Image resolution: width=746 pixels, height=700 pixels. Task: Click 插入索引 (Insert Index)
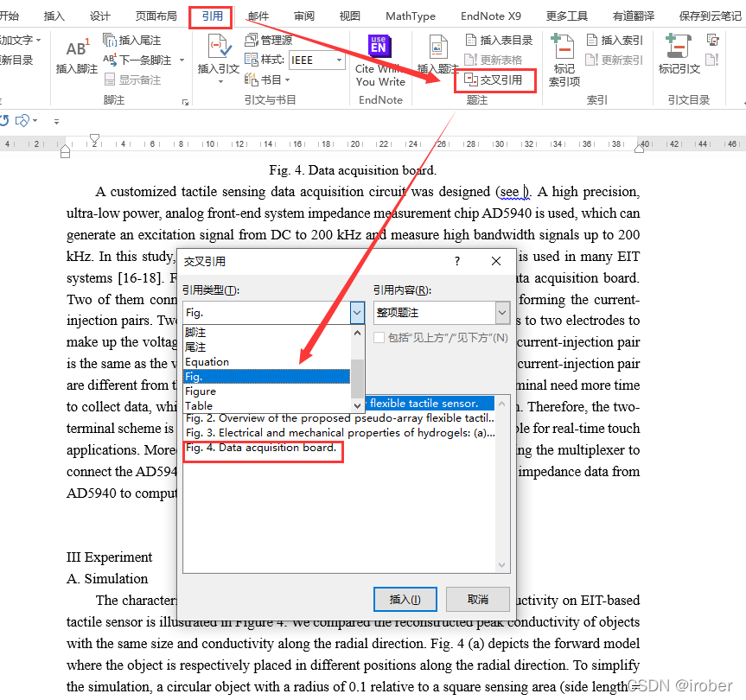point(615,40)
